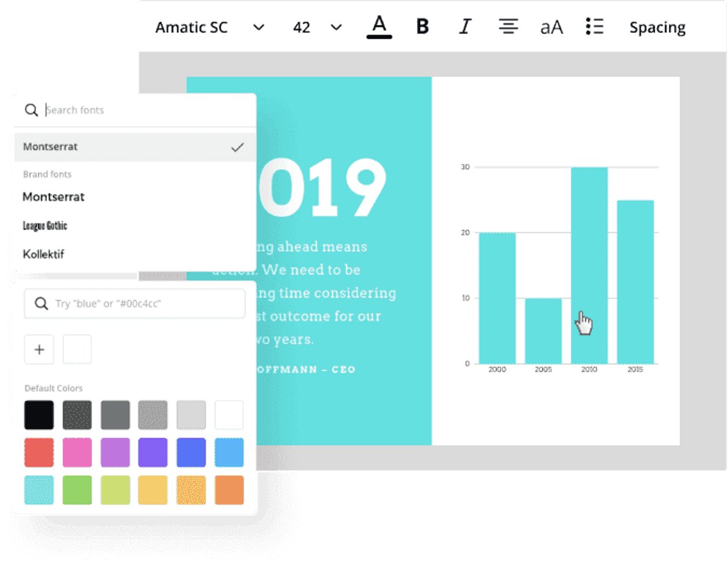Choose Montserrat under Brand fonts

(54, 197)
